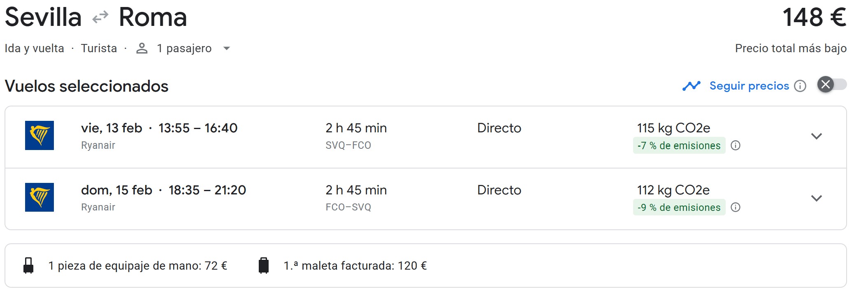Viewport: 868px width, 291px height.
Task: Click the -7 % de emisiones badge
Action: pos(679,145)
